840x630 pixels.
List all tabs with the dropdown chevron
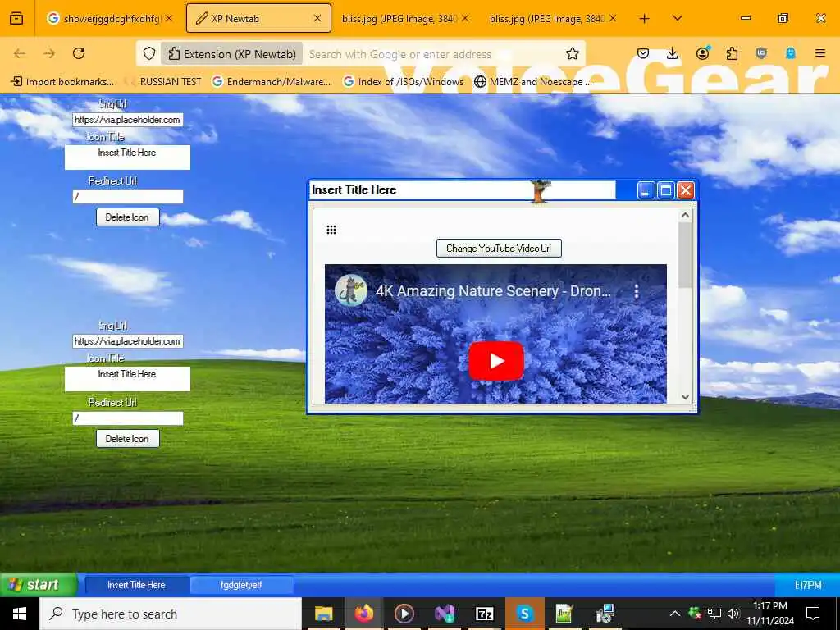[x=677, y=18]
